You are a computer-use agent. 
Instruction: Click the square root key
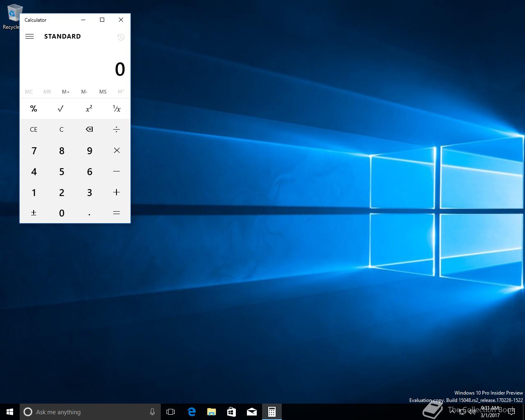[x=61, y=109]
